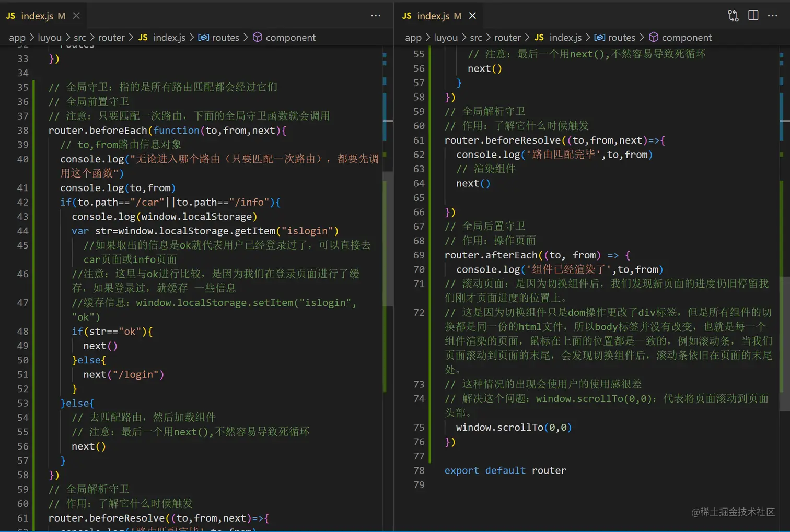790x532 pixels.
Task: Click line number 78 in right editor
Action: (x=419, y=470)
